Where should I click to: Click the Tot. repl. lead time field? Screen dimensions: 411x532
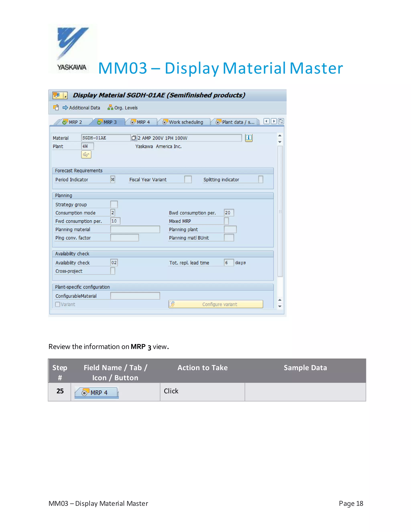coord(229,263)
